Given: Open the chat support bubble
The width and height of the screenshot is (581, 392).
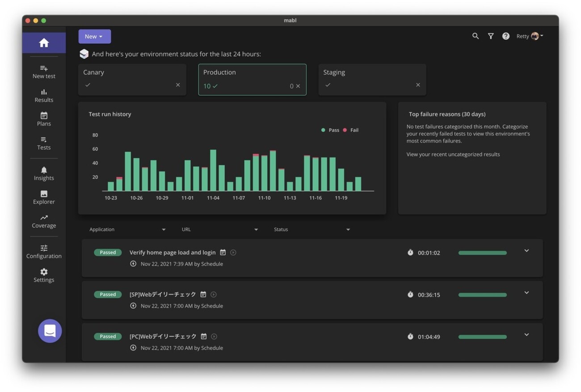Looking at the screenshot, I should pyautogui.click(x=50, y=331).
